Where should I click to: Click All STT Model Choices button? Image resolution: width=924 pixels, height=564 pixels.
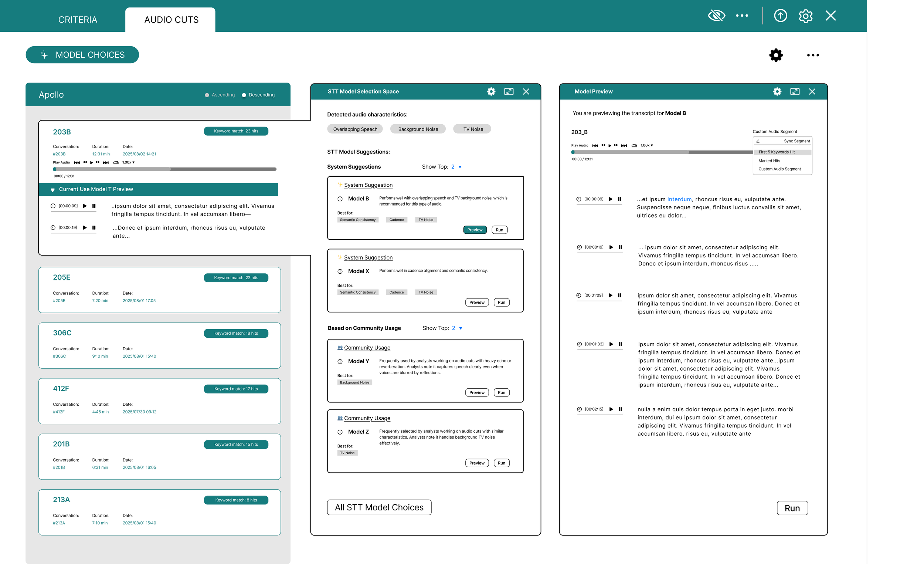379,507
